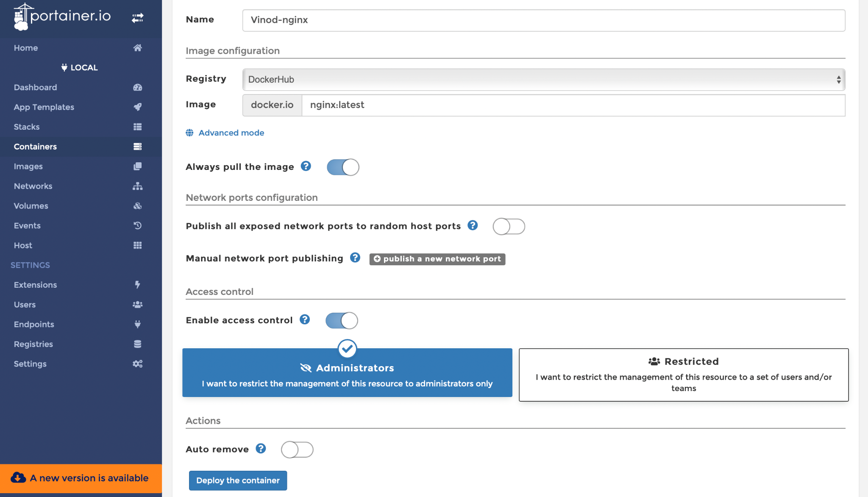
Task: Click the portainer.io logo
Action: pyautogui.click(x=62, y=17)
